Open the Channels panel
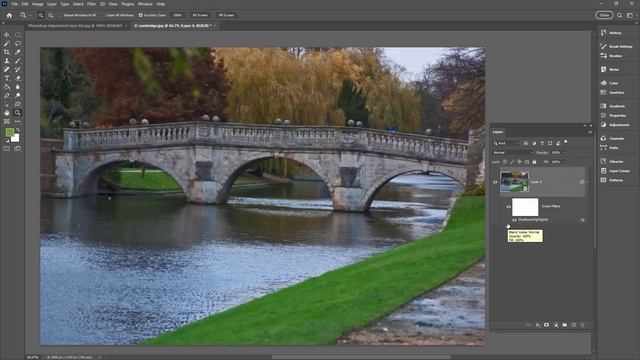The width and height of the screenshot is (640, 360). 612,138
